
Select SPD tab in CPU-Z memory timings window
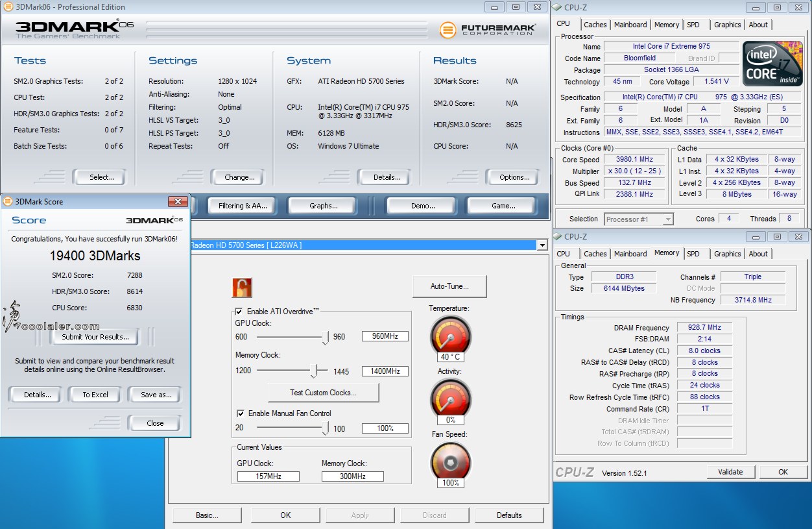pyautogui.click(x=693, y=254)
